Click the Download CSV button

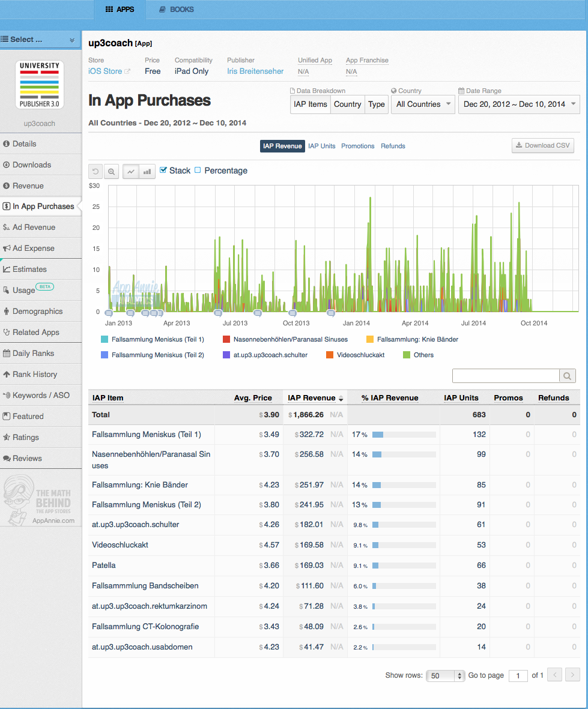[x=543, y=146]
